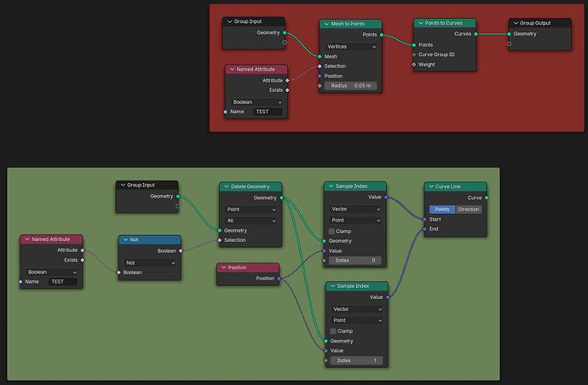
Task: Open Vertices mode dropdown in Mesh to Points
Action: pos(351,47)
